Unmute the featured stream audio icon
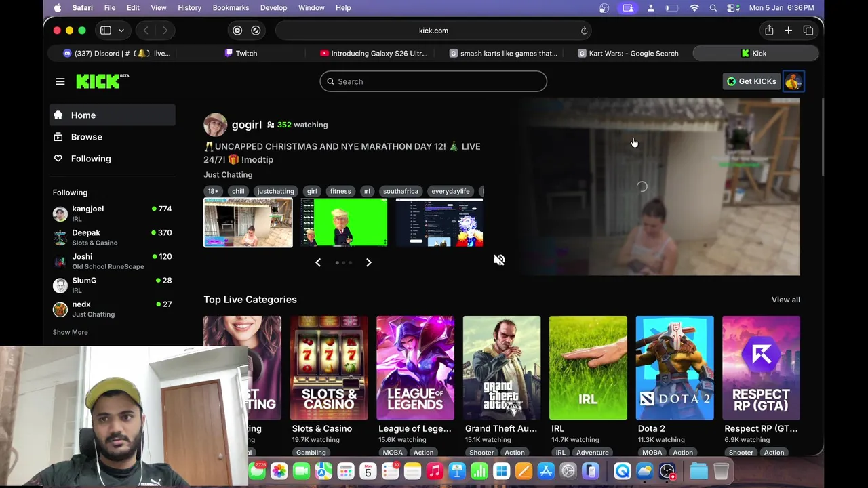The image size is (868, 488). (x=499, y=260)
